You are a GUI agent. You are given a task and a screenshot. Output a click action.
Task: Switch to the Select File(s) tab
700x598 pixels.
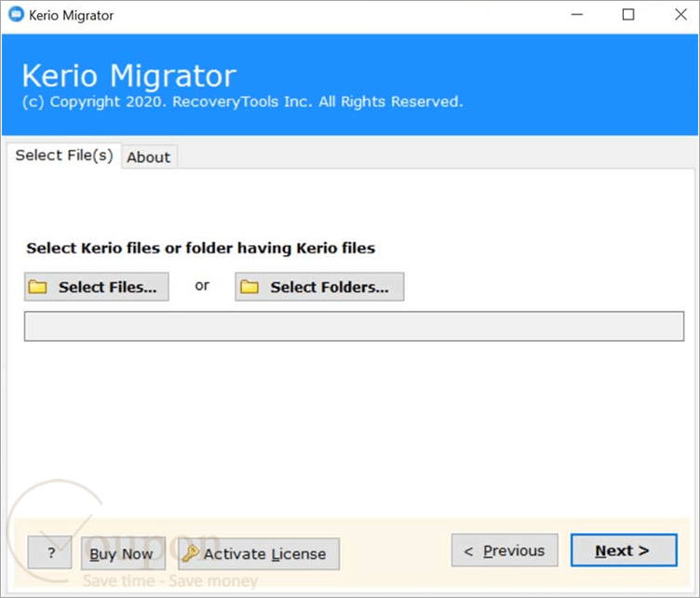(64, 156)
